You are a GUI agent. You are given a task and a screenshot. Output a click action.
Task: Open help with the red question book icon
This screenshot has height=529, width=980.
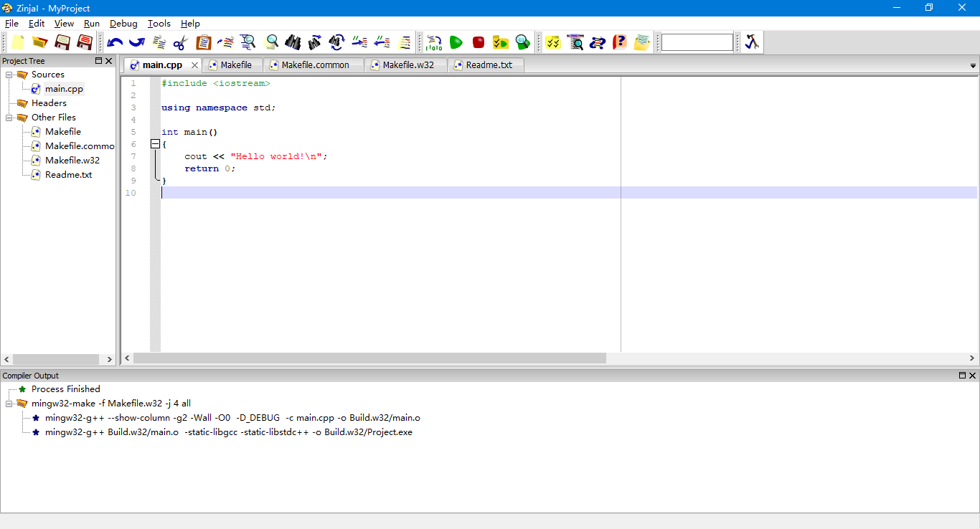pyautogui.click(x=618, y=42)
